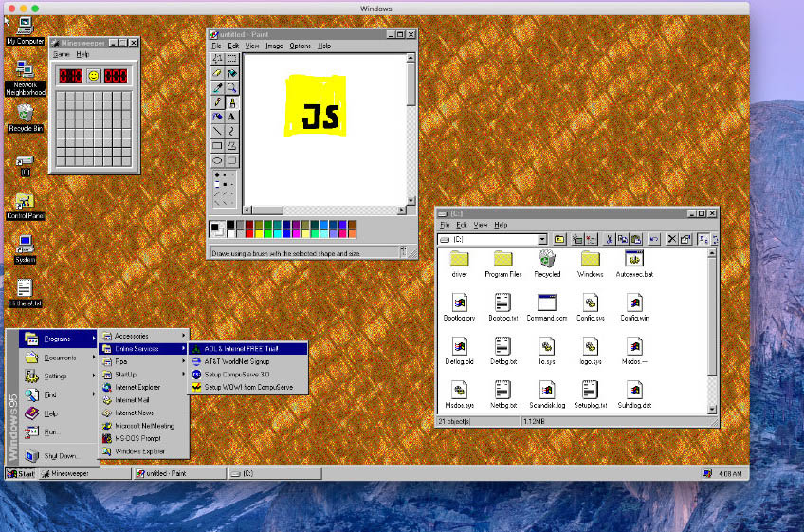Image resolution: width=804 pixels, height=532 pixels.
Task: Choose AT&T WorldNet Signup menu entry
Action: (248, 361)
